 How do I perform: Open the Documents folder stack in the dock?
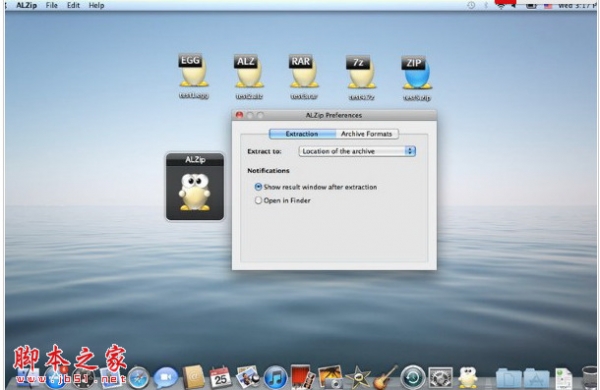(508, 378)
